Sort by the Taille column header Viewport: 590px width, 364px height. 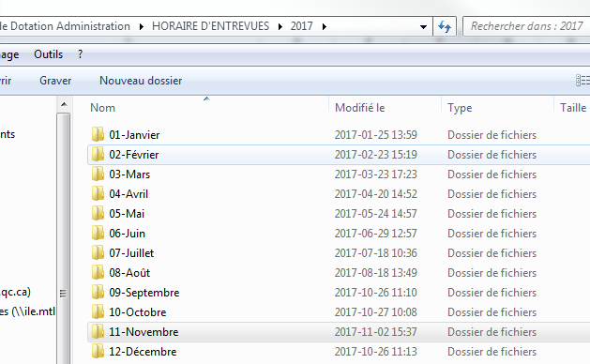pyautogui.click(x=573, y=107)
